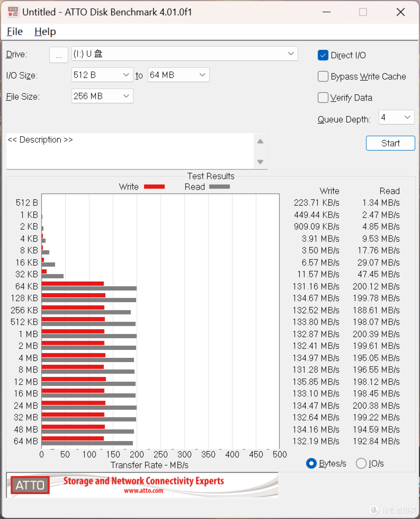Click the 24 MB row label
420x519 pixels.
click(x=26, y=406)
